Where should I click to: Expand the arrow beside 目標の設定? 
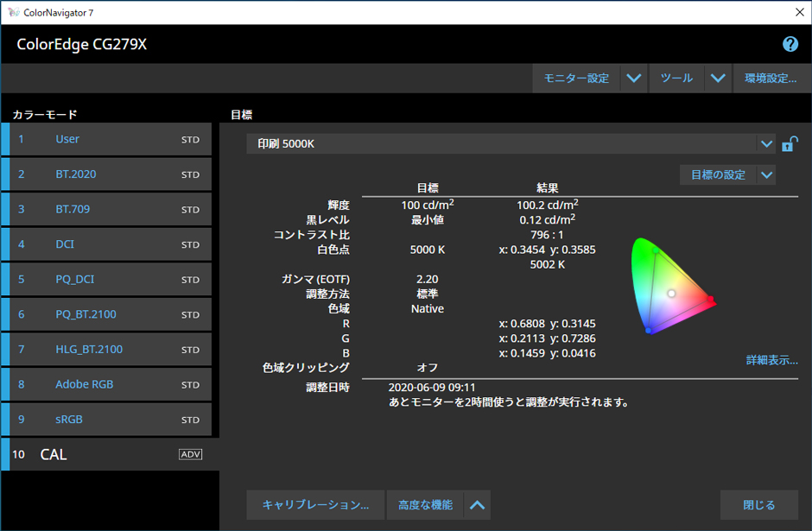pyautogui.click(x=766, y=175)
